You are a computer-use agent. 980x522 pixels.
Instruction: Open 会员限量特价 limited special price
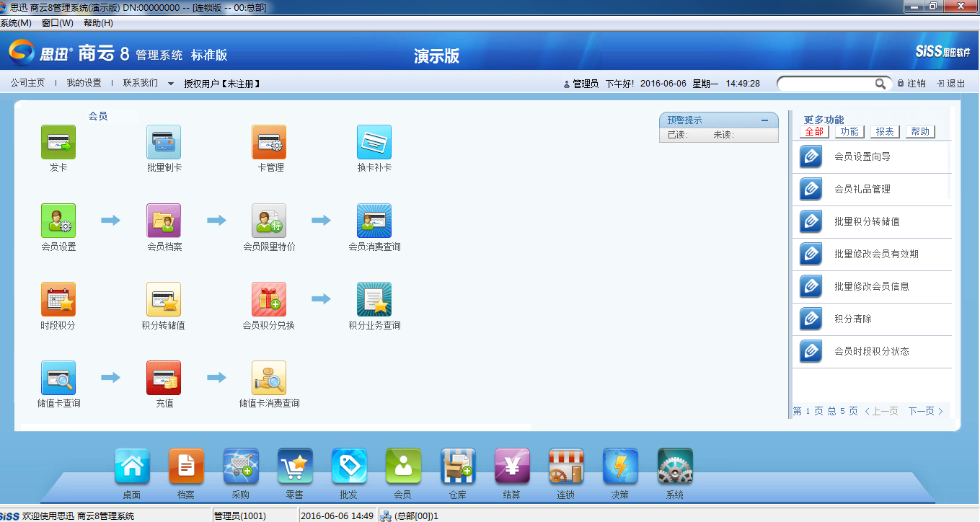click(269, 221)
